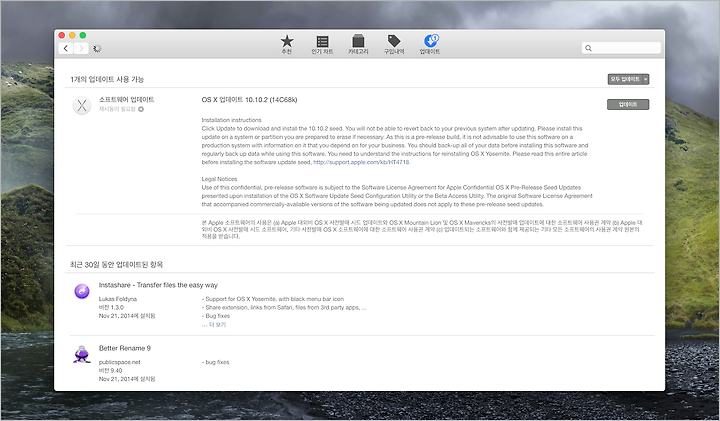The width and height of the screenshot is (720, 421).
Task: Click the 1개의 업데이트 사용 가능 heading
Action: point(107,79)
